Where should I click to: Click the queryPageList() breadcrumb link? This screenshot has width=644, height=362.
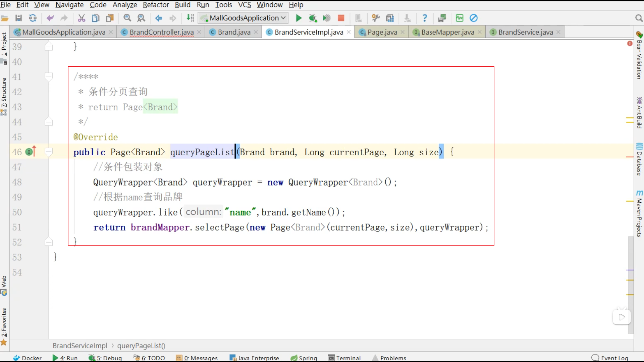pyautogui.click(x=141, y=346)
